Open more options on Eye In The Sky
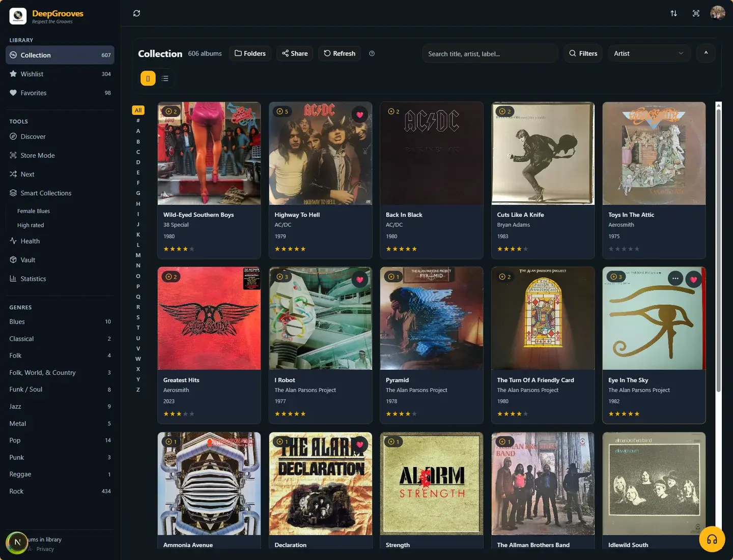Screen dimensions: 733x560 (675, 278)
